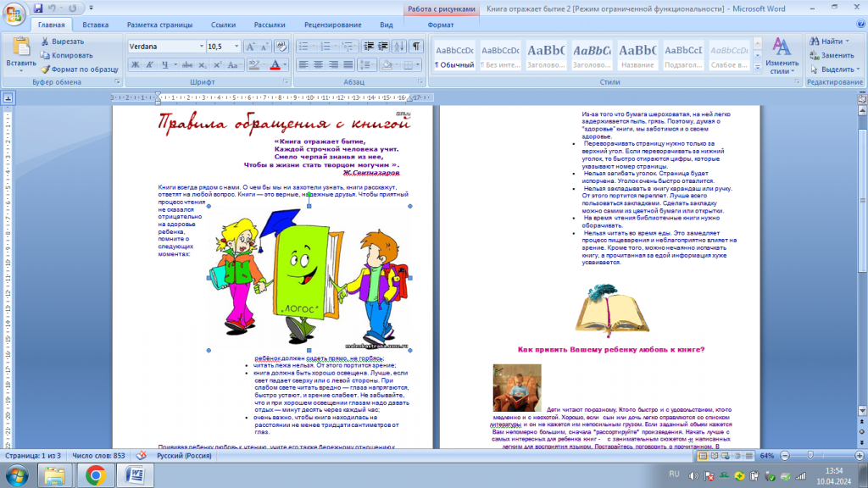Open the Формат picture tools tab
The width and height of the screenshot is (868, 488).
point(441,25)
